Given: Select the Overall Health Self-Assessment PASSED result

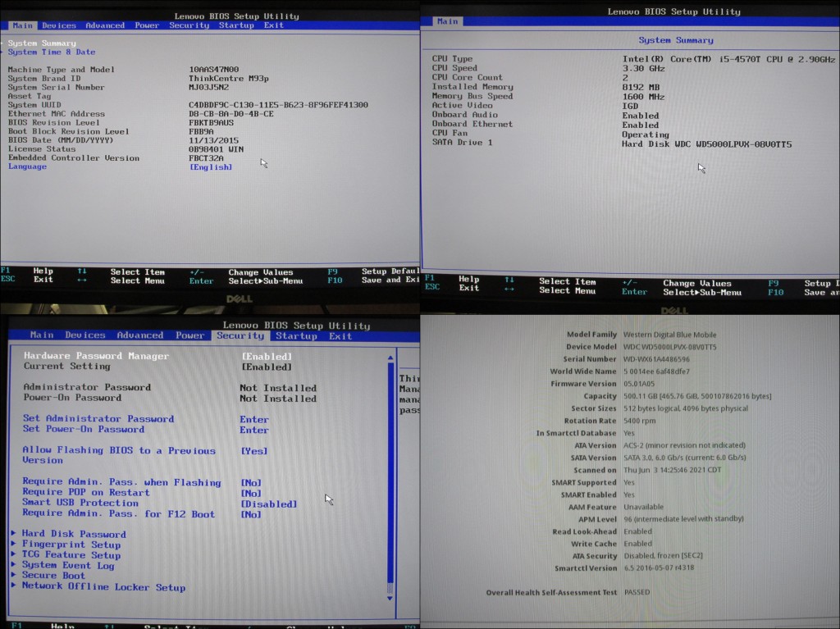Looking at the screenshot, I should point(637,592).
